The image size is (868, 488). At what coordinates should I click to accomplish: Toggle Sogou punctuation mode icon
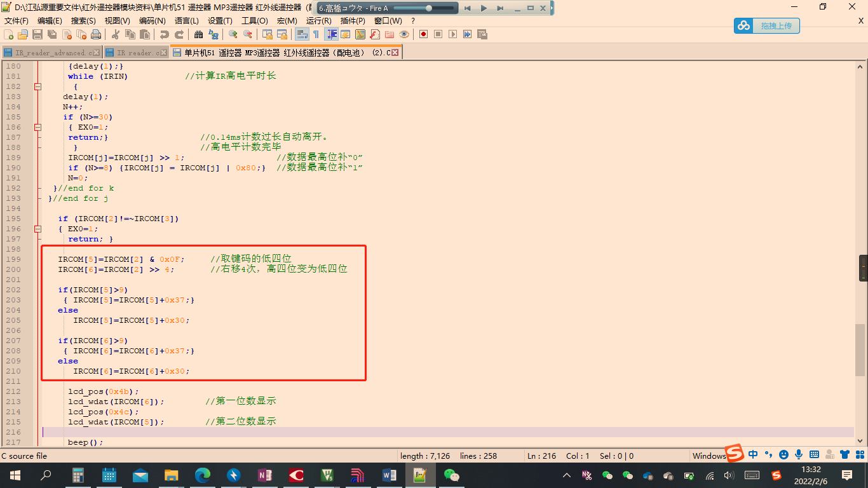(768, 454)
